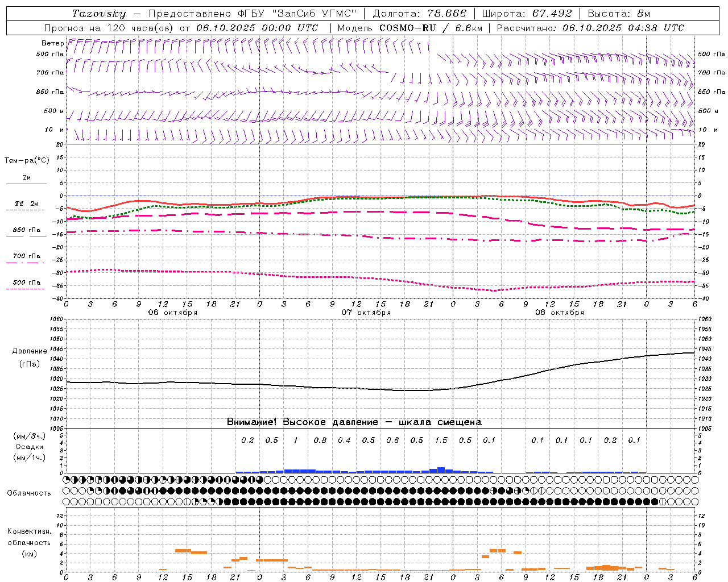The width and height of the screenshot is (728, 582).
Task: Select the (мм/1ч.) precipitation unit label
Action: click(30, 458)
